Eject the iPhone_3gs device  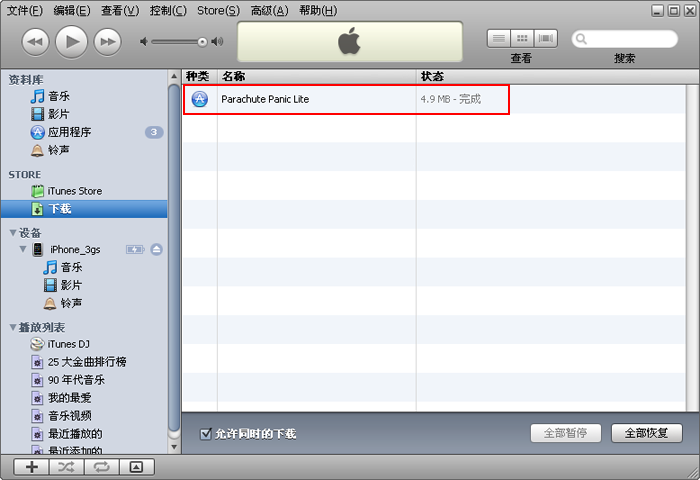coord(156,249)
